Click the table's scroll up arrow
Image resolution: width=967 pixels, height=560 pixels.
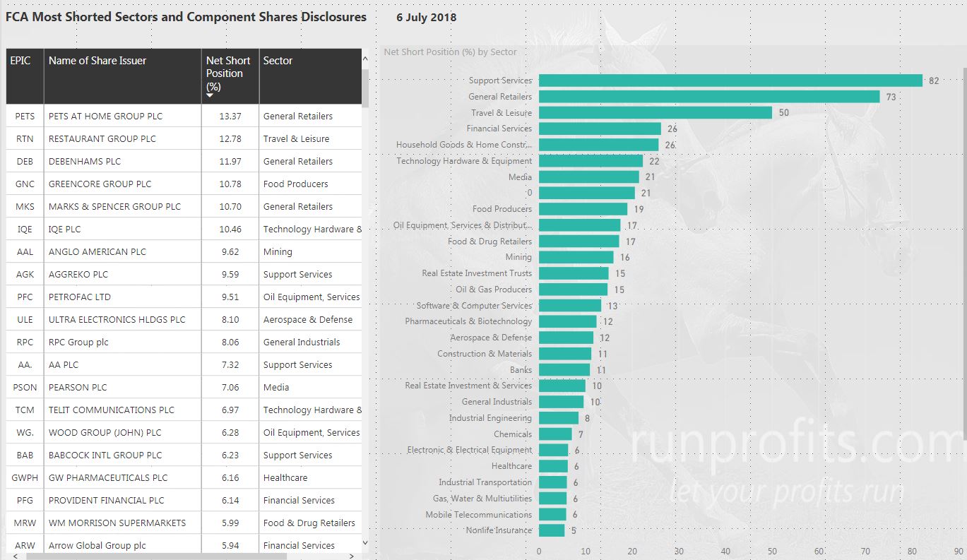click(365, 60)
